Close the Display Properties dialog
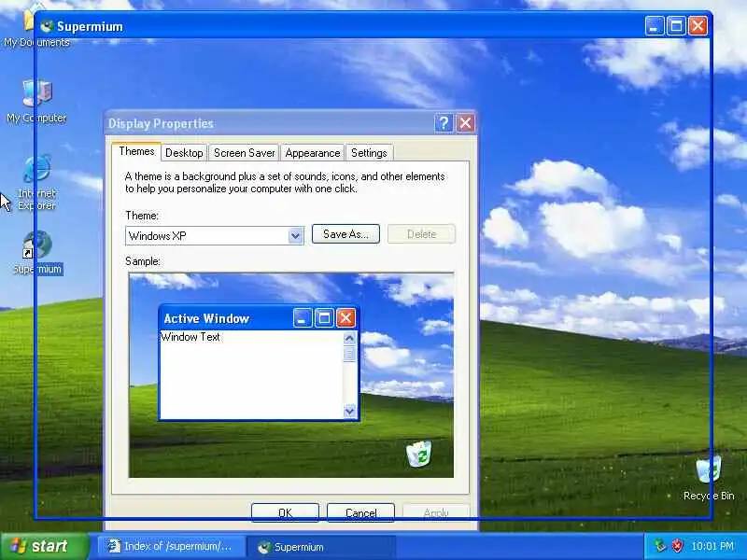Image resolution: width=747 pixels, height=560 pixels. pos(465,123)
